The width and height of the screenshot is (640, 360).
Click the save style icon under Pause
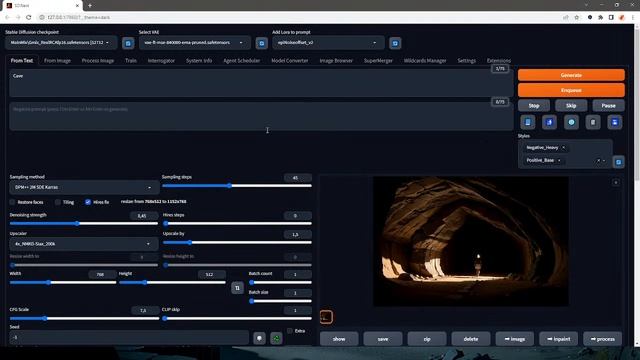pos(615,122)
